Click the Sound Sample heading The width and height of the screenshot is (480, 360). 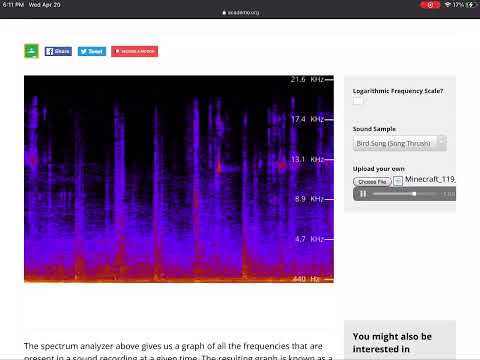coord(374,129)
